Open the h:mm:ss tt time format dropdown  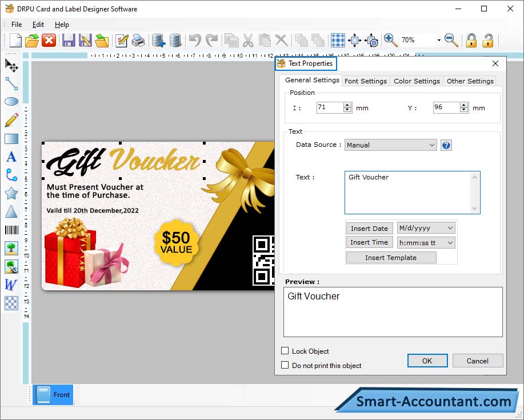click(x=426, y=243)
